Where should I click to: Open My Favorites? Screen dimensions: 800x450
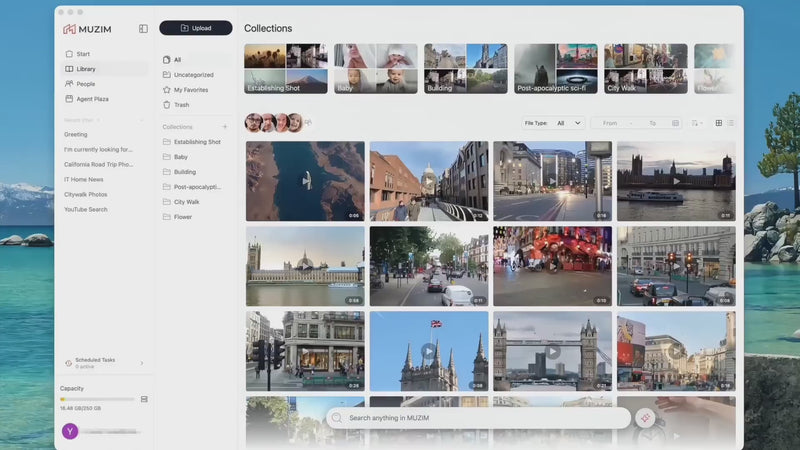point(191,90)
